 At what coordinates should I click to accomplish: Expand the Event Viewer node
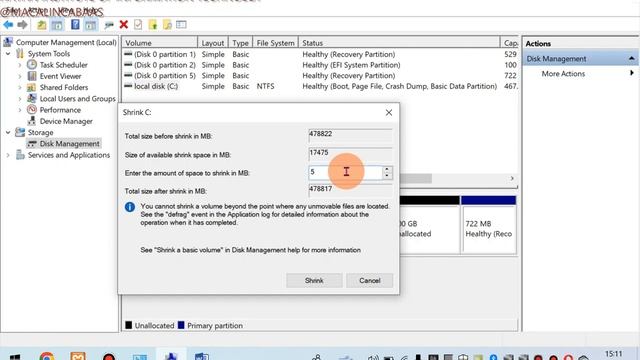point(20,76)
